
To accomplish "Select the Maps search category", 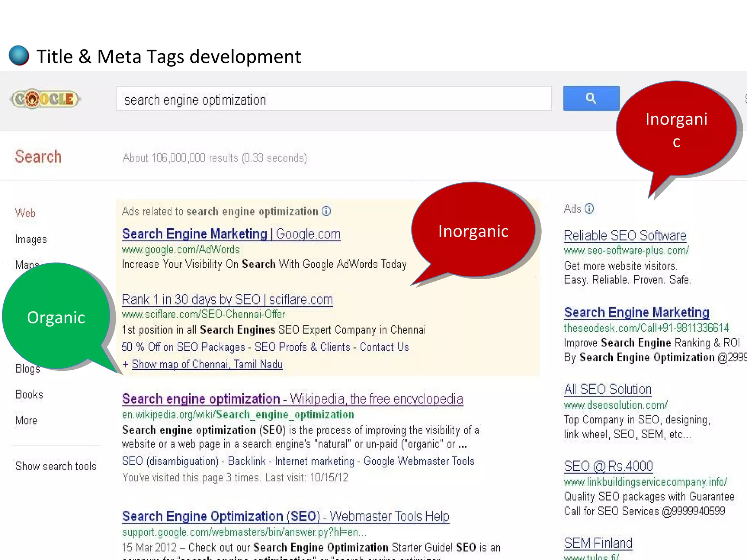I will (x=27, y=264).
